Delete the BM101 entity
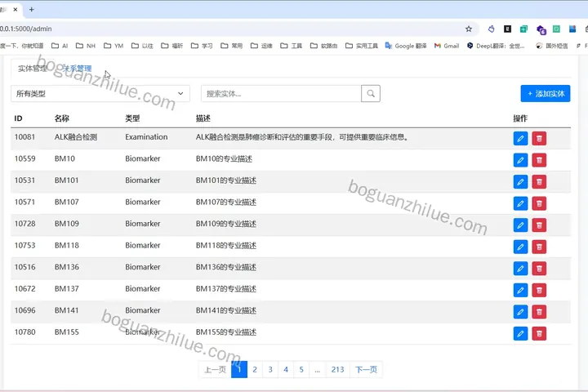 [x=539, y=182]
